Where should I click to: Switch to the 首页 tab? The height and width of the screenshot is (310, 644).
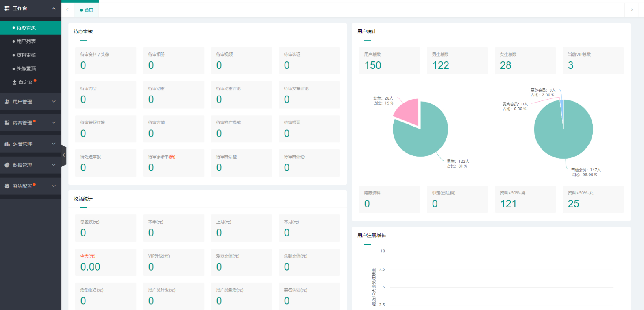point(87,10)
